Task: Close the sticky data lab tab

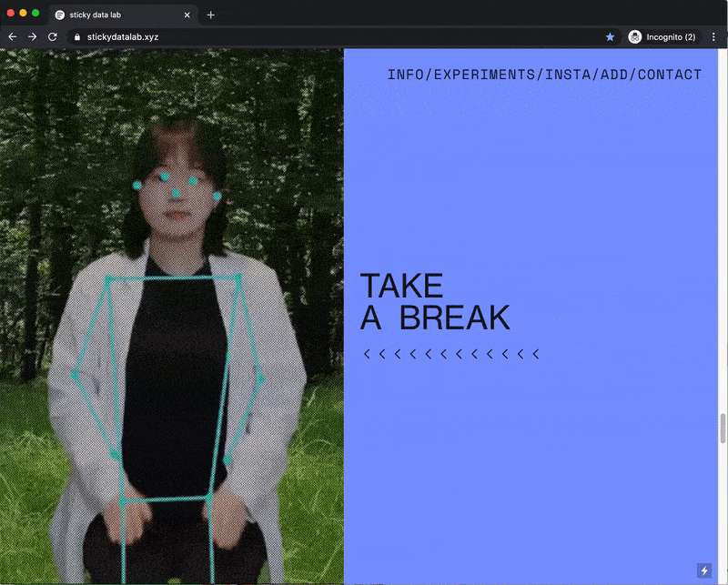Action: pos(187,15)
